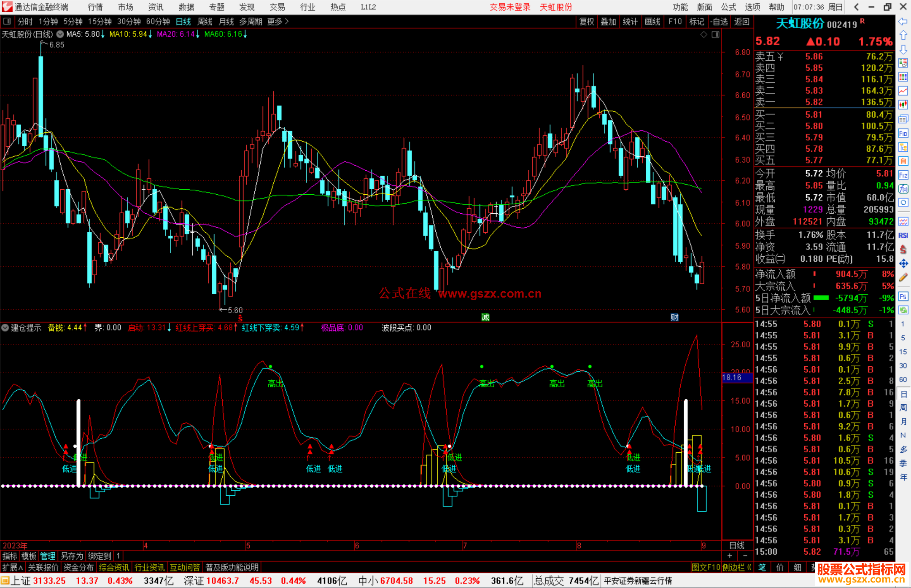Open the 市场 menu item
The image size is (911, 588).
click(125, 7)
